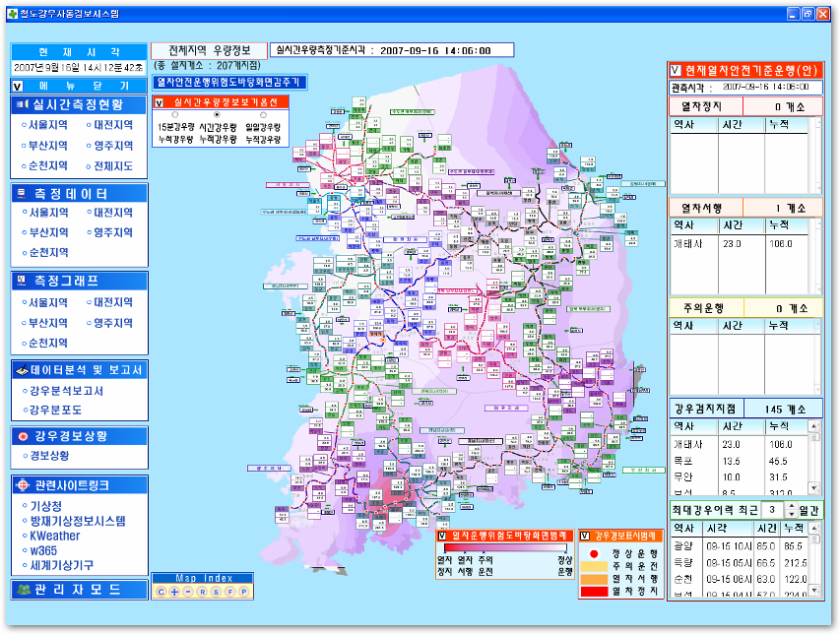This screenshot has width=840, height=634.
Task: Click the 열차안전운행위험도바탕화면감추기 button
Action: click(x=229, y=83)
